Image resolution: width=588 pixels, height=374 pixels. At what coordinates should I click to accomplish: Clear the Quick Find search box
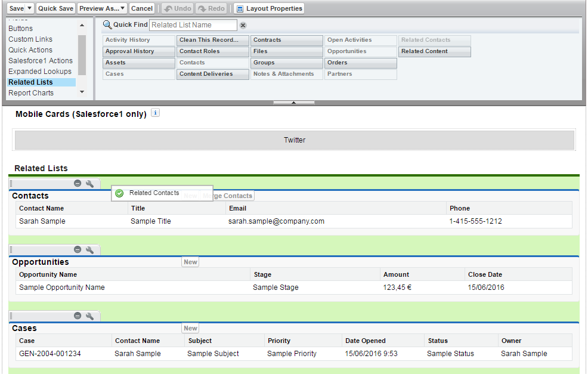pos(243,25)
